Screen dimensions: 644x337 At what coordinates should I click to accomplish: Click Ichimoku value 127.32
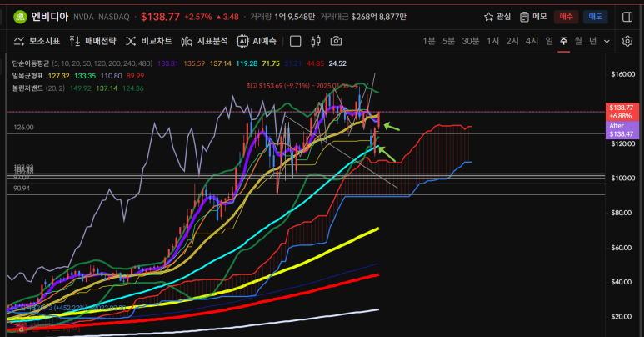58,76
